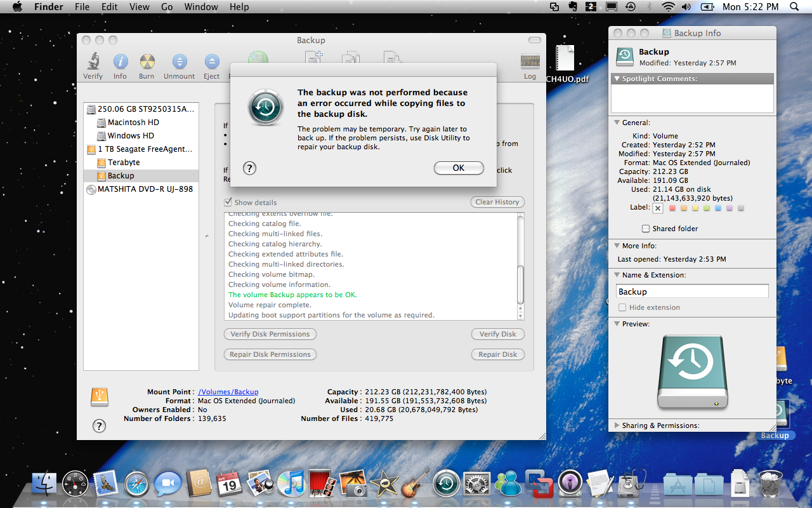Open Dashboard from the Dock
Image resolution: width=812 pixels, height=508 pixels.
tap(75, 484)
